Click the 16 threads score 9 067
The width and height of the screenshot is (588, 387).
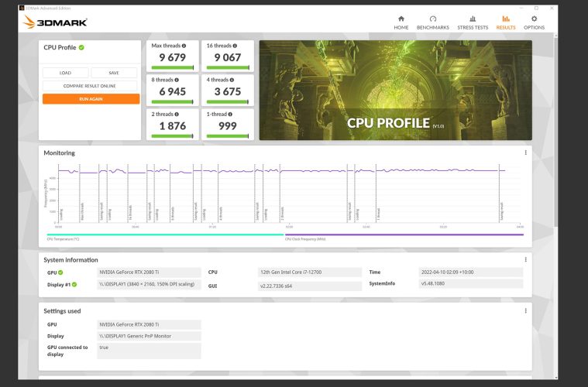point(228,57)
